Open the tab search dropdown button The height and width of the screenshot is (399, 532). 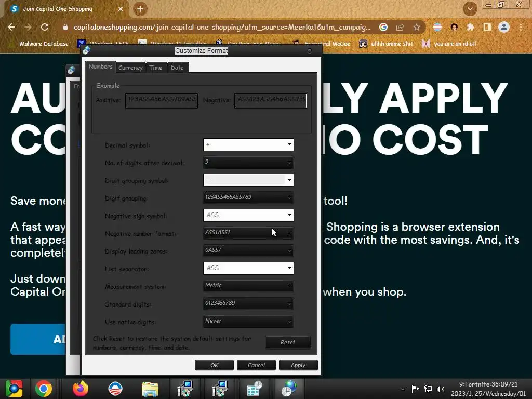pyautogui.click(x=470, y=9)
